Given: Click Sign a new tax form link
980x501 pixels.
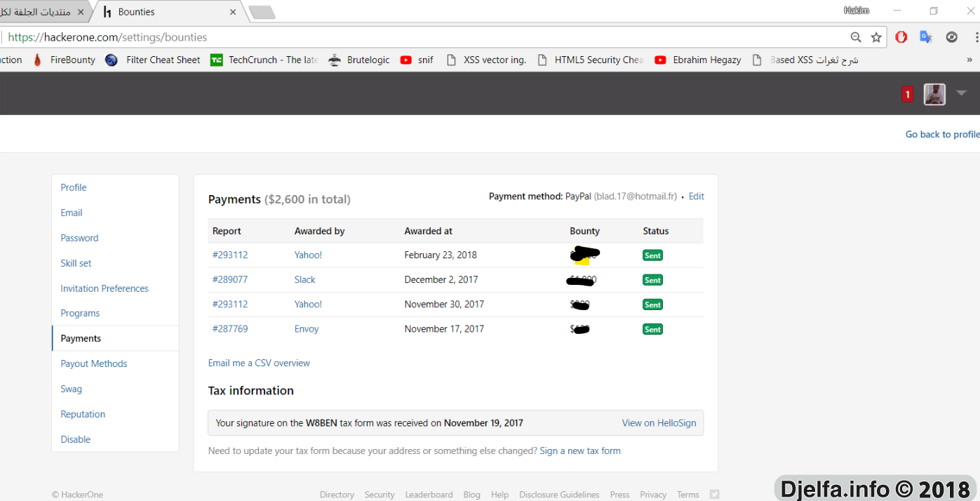Looking at the screenshot, I should (580, 450).
